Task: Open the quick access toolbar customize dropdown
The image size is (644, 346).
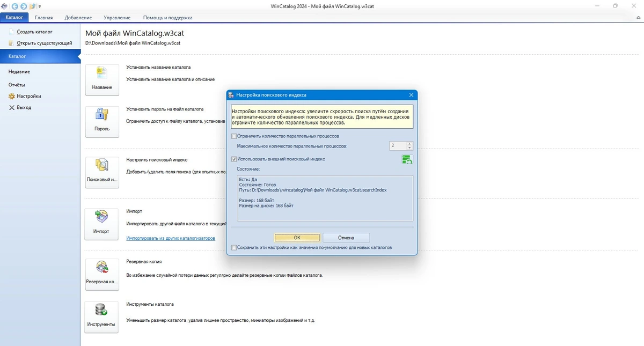Action: (x=40, y=6)
